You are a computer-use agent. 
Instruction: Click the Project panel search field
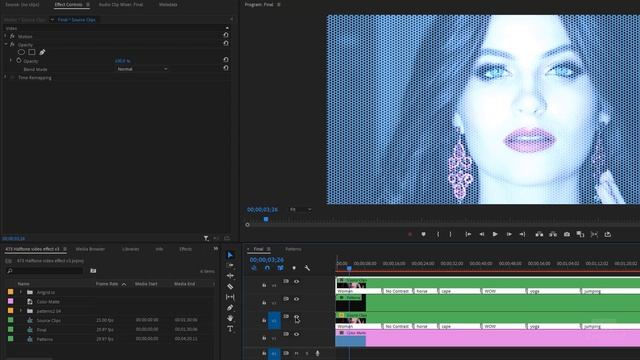coord(45,271)
